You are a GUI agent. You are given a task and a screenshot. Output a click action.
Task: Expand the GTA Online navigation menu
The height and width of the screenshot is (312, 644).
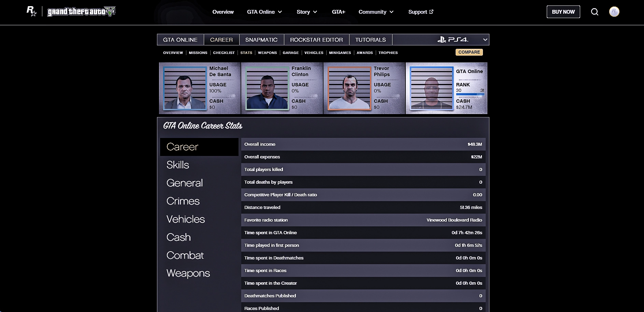(x=264, y=12)
